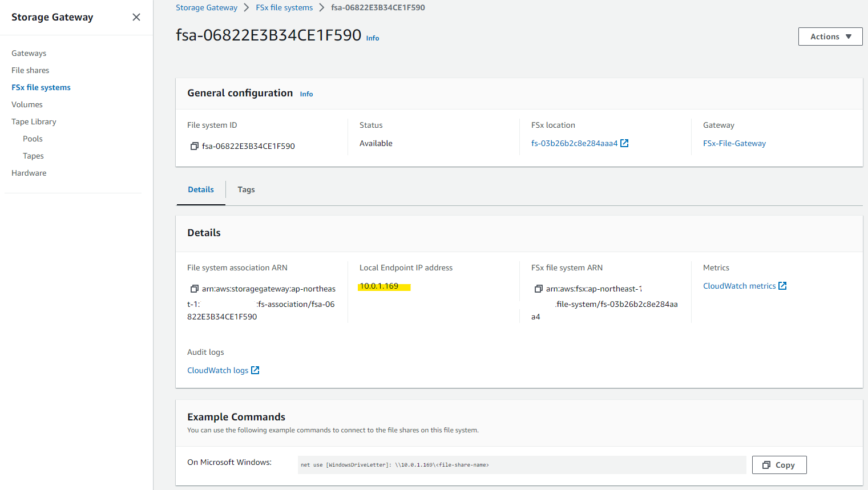Close the Storage Gateway navigation panel
Viewport: 868px width, 490px height.
[x=136, y=17]
